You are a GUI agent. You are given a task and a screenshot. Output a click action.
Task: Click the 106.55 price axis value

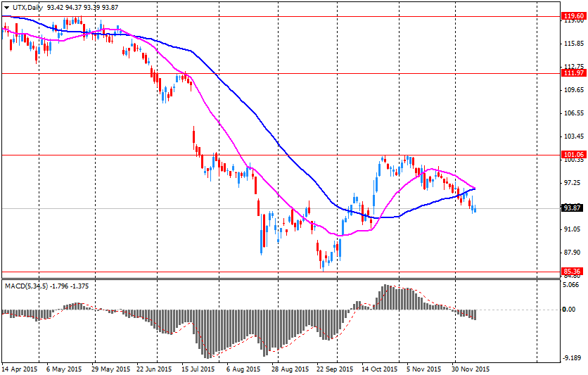tap(574, 113)
